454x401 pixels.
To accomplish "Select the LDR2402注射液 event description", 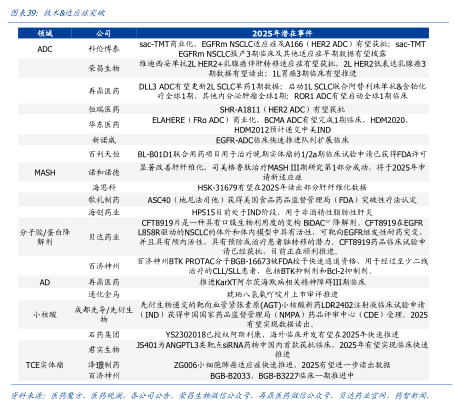I will click(x=282, y=314).
